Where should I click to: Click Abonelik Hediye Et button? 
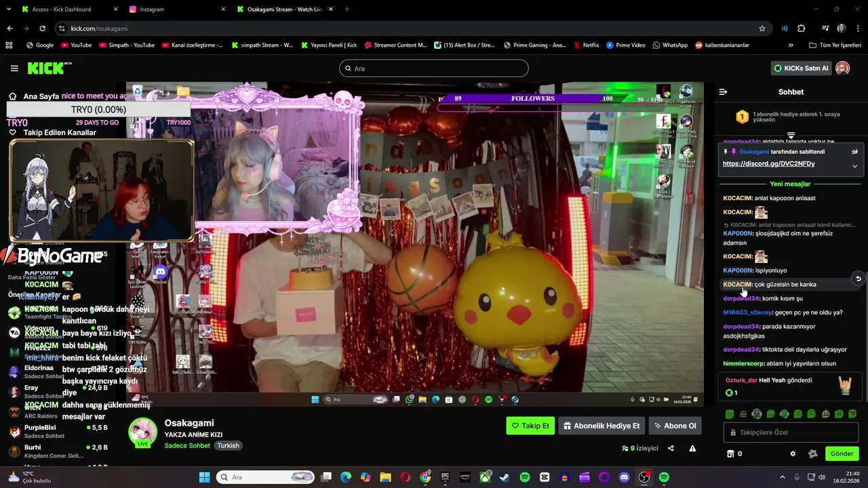click(601, 426)
